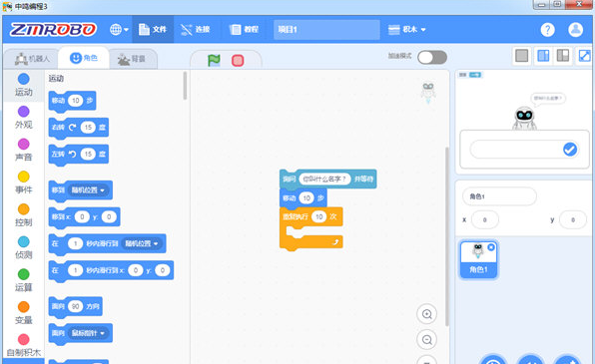Click the turn left 15 degrees block
595x364 pixels.
pyautogui.click(x=79, y=155)
